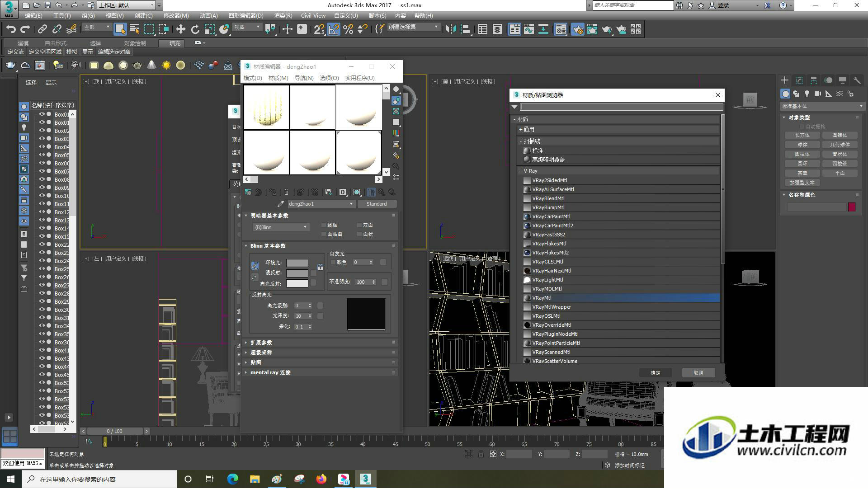This screenshot has height=489, width=868.
Task: Enable 双面 two-sided checkbox
Action: 359,225
